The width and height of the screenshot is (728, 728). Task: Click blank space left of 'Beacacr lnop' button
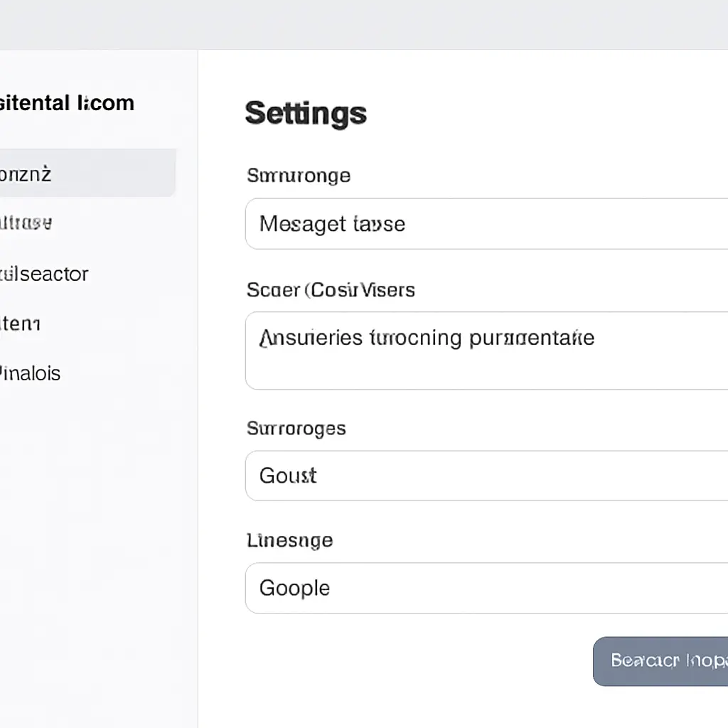point(427,661)
